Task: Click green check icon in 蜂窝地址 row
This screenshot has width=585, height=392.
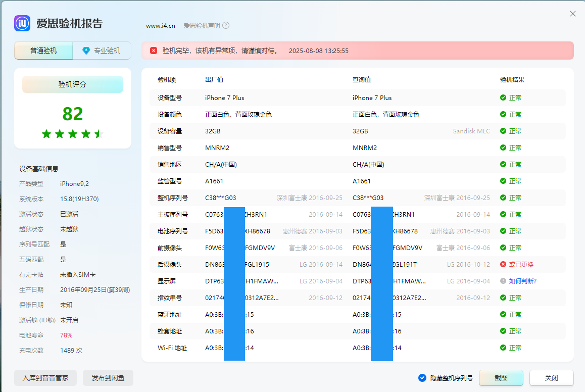Action: (503, 331)
